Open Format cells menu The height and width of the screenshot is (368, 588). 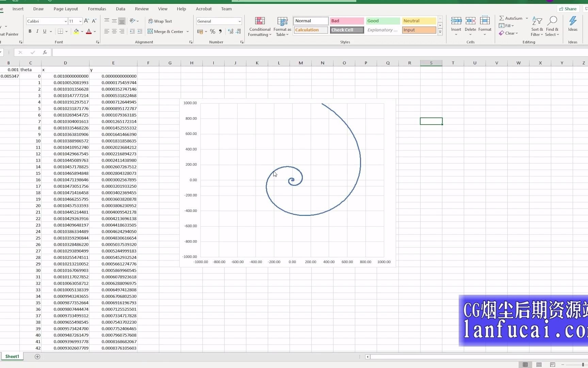485,26
